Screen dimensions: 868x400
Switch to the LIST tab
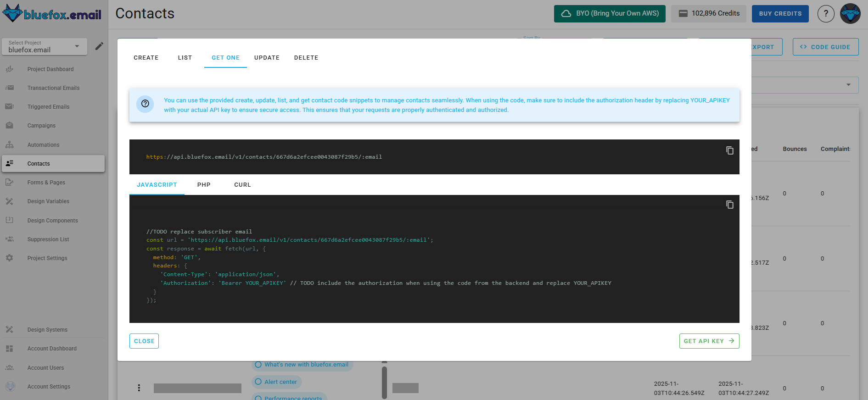pos(185,58)
